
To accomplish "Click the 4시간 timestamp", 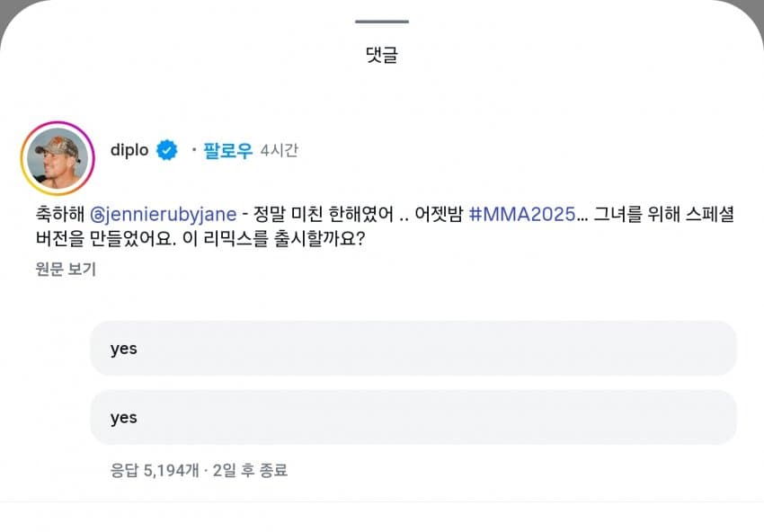I will pos(279,151).
